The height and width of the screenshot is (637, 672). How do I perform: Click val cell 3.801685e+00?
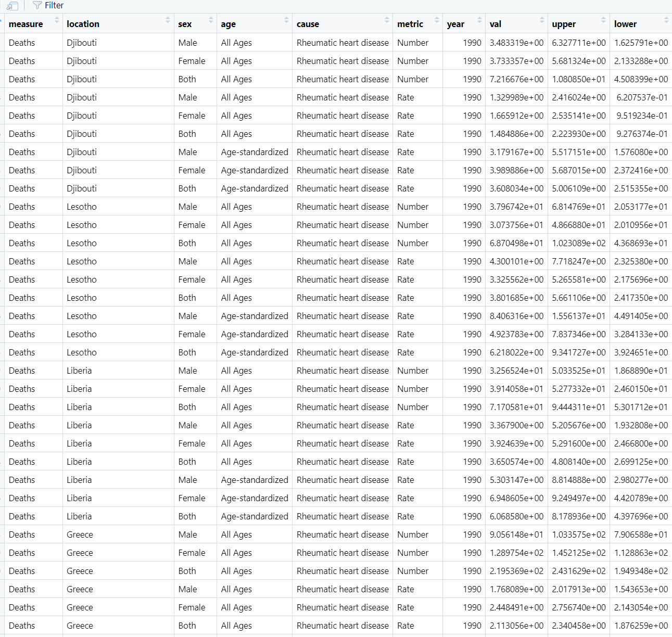coord(516,298)
